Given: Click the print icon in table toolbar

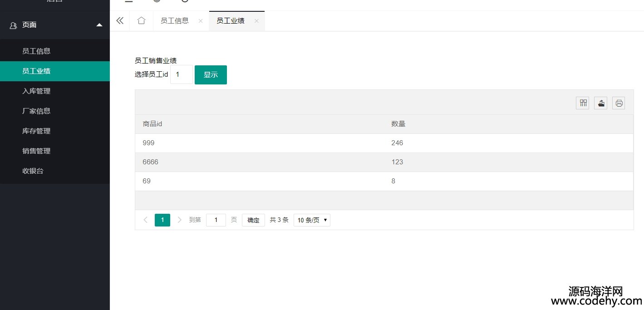Looking at the screenshot, I should tap(619, 103).
